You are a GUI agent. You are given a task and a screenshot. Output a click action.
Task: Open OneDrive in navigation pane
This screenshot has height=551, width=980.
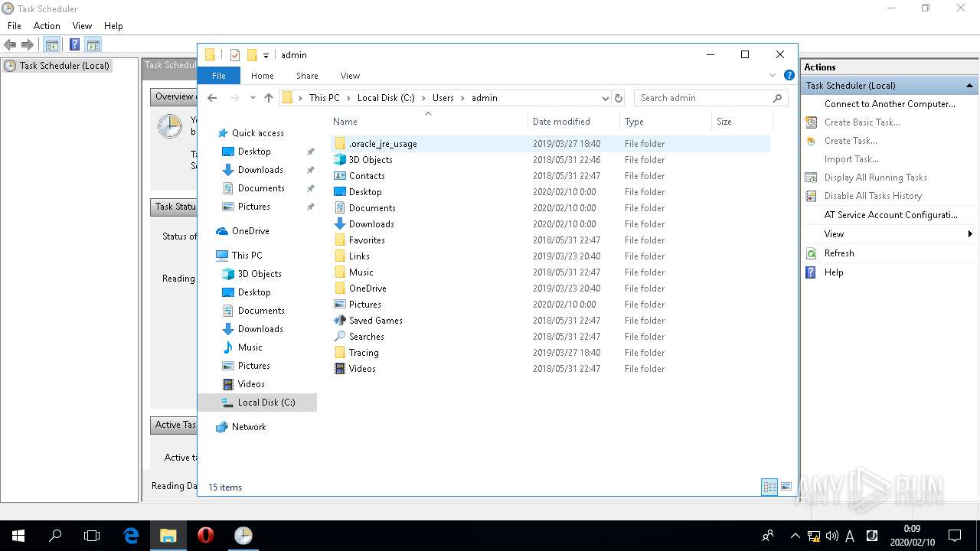[250, 231]
